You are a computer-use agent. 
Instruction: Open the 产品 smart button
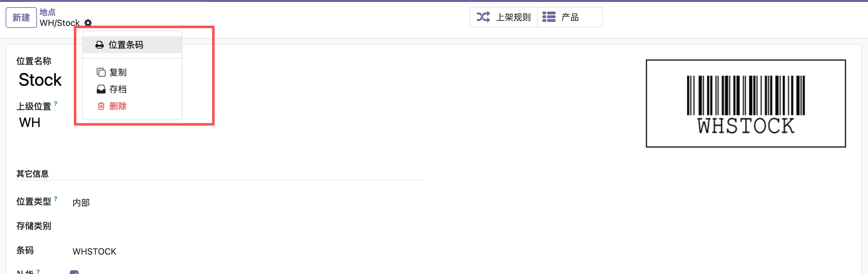[x=570, y=17]
